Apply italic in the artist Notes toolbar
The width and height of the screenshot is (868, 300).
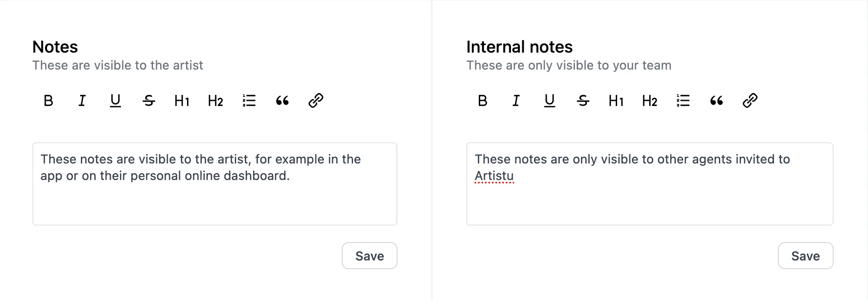tap(82, 101)
